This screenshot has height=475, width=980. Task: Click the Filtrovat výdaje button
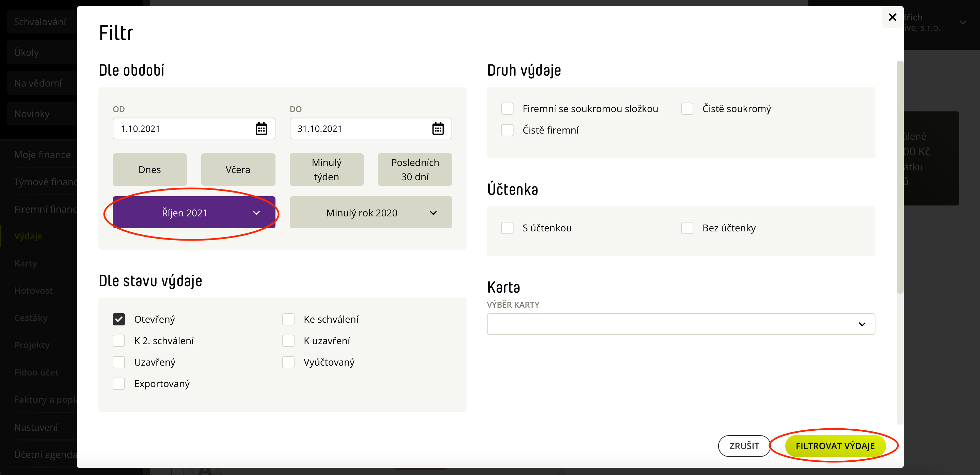click(835, 446)
